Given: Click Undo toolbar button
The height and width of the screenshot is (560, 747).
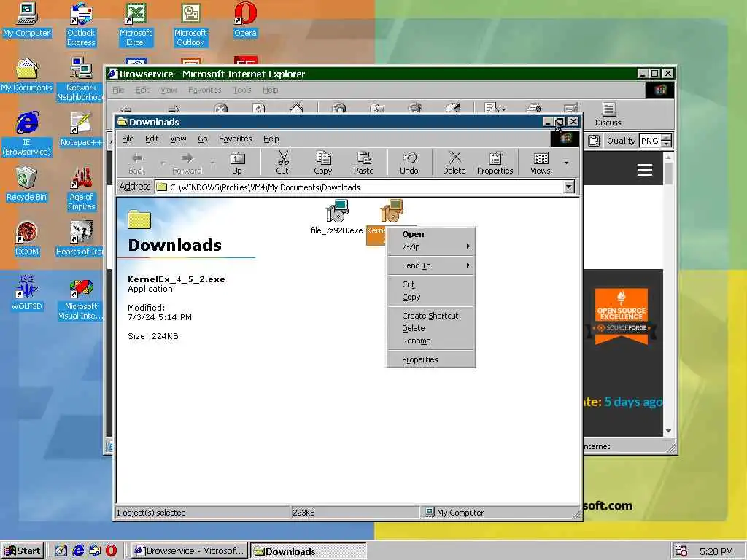Looking at the screenshot, I should coord(409,163).
